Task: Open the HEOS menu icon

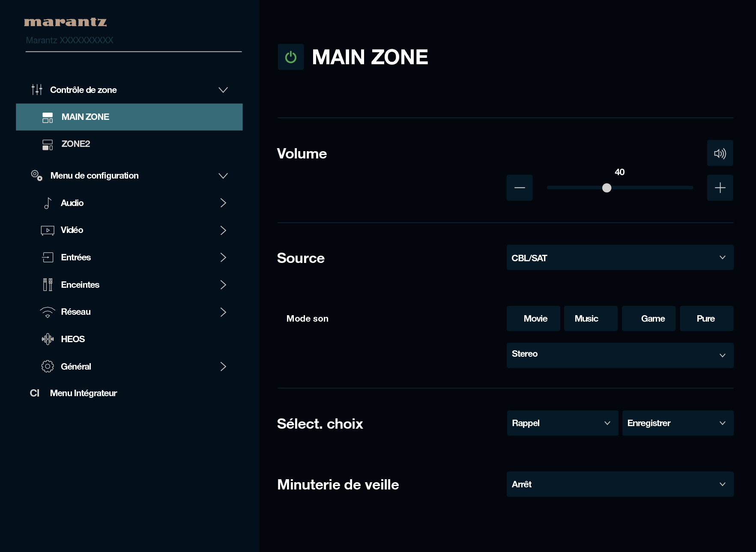Action: 48,339
